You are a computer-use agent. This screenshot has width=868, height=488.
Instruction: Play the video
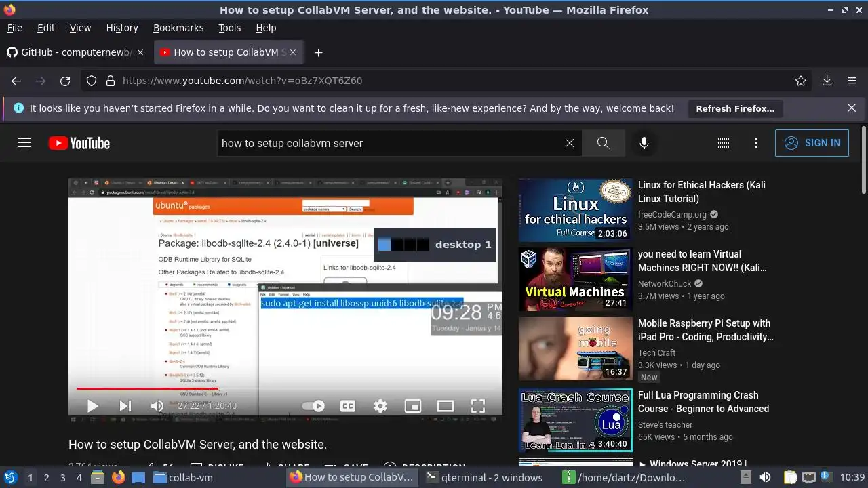[x=93, y=406]
